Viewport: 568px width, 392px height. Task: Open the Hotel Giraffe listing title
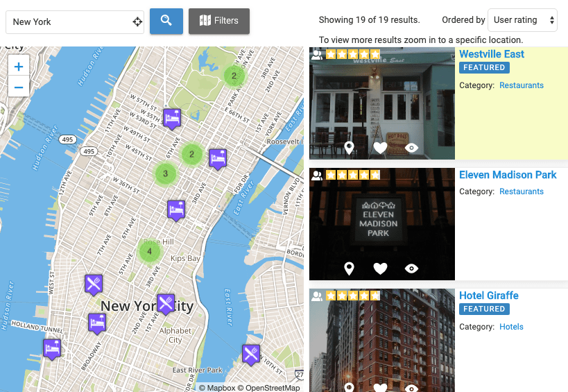click(x=488, y=296)
